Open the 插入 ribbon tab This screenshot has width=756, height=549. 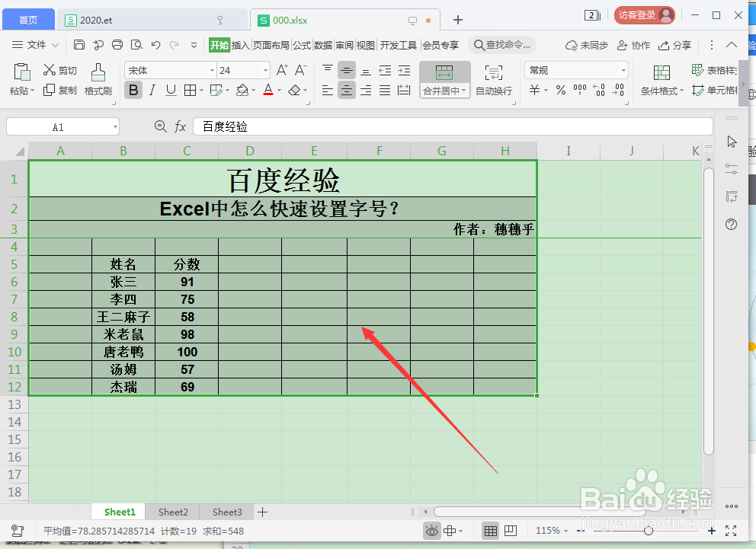point(241,45)
